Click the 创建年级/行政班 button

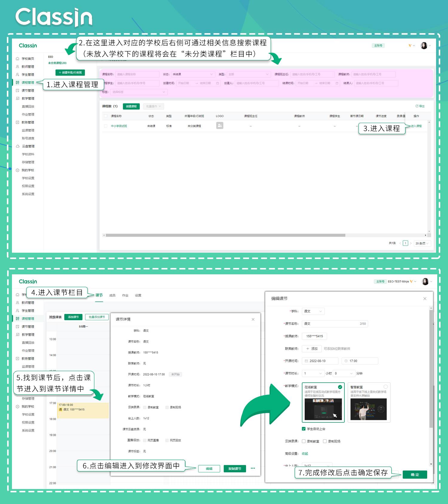click(x=70, y=73)
